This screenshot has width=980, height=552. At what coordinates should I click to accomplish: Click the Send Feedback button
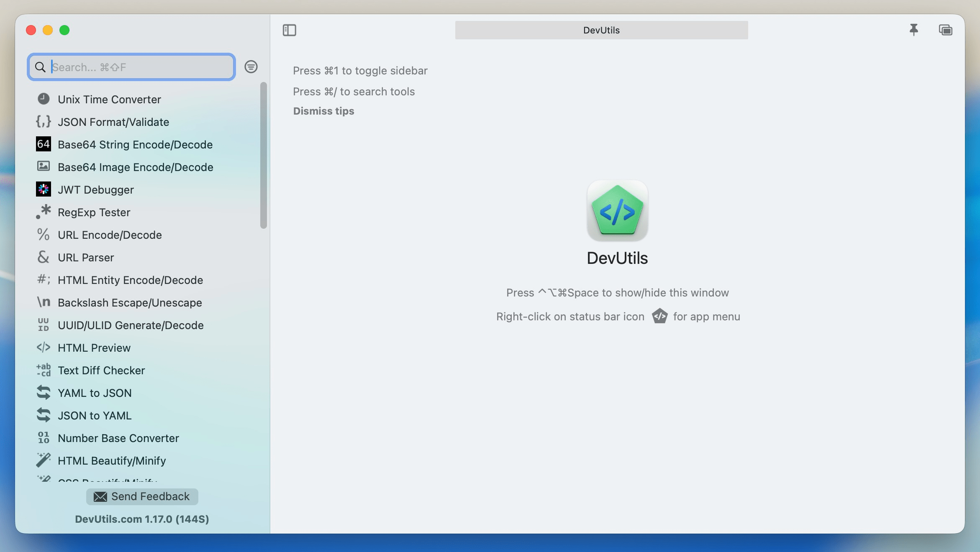click(x=142, y=497)
